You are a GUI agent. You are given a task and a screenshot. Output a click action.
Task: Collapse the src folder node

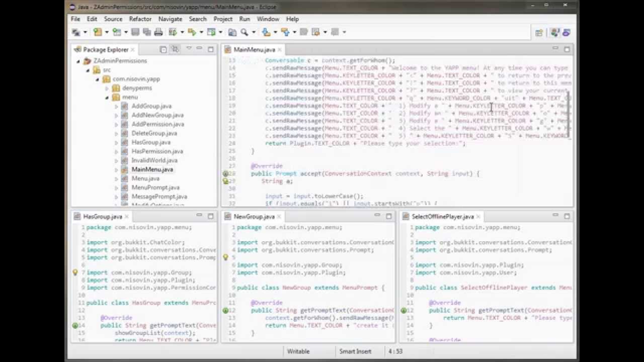[88, 70]
